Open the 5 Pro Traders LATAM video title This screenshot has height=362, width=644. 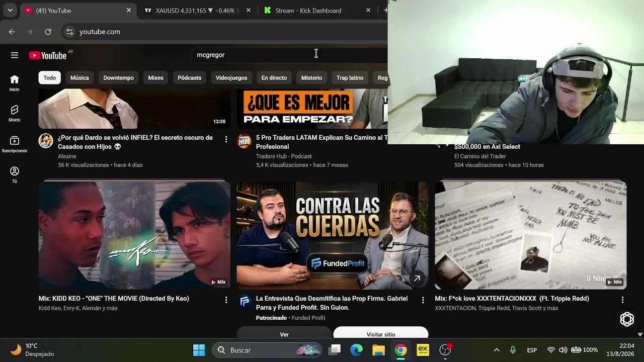click(322, 142)
